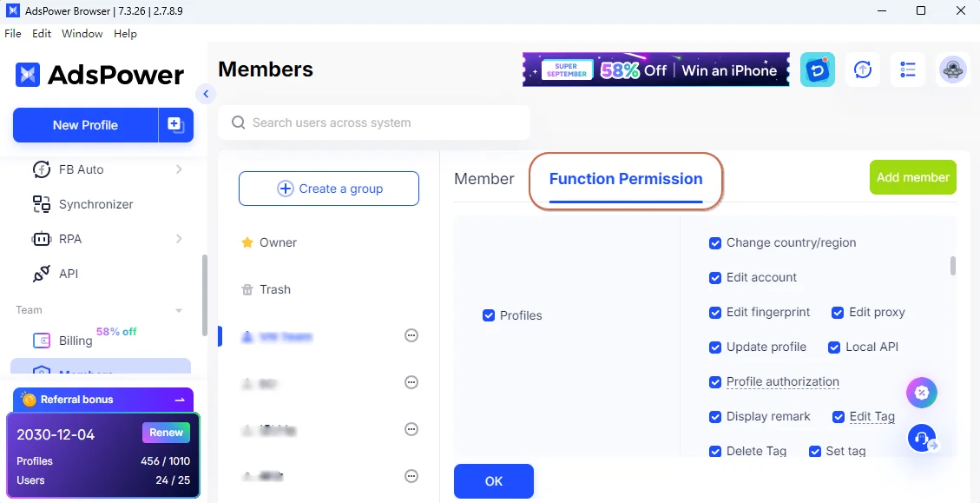
Task: Toggle the Update profile checkbox
Action: tap(715, 347)
